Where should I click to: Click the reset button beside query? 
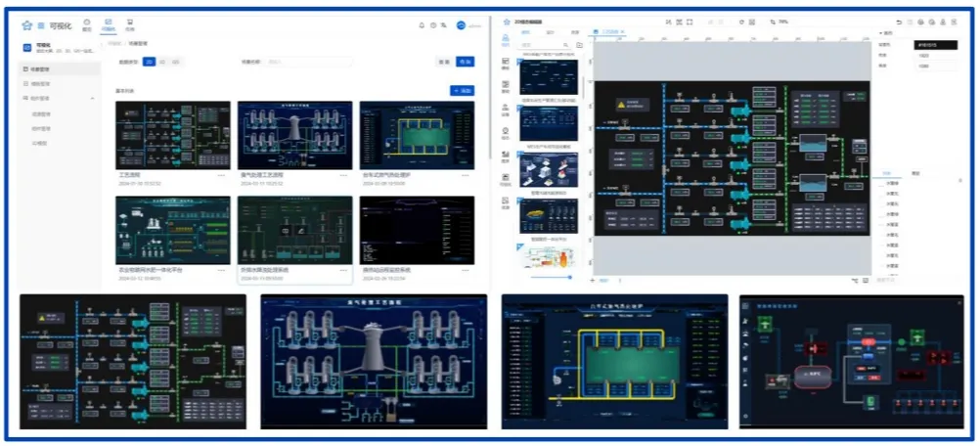tap(444, 62)
